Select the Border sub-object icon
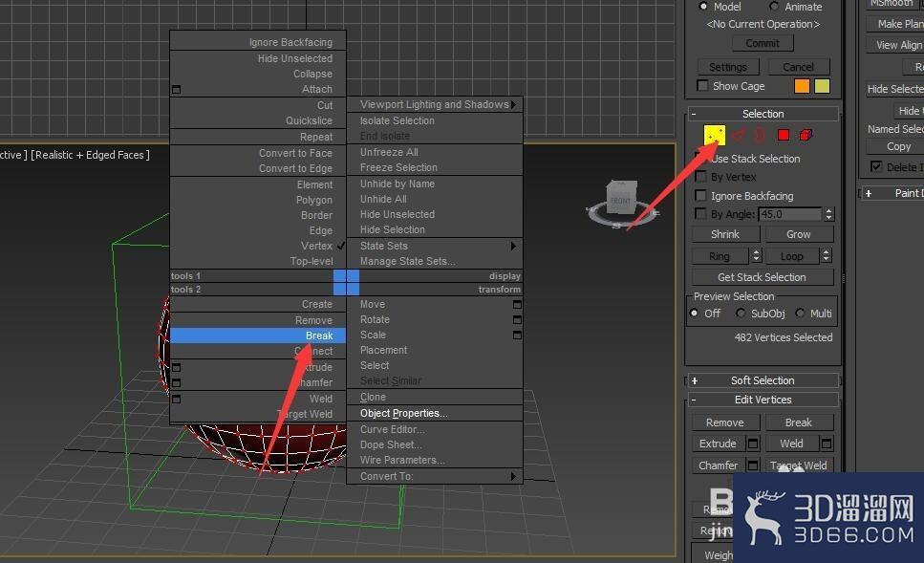Viewport: 924px width, 563px height. 758,135
